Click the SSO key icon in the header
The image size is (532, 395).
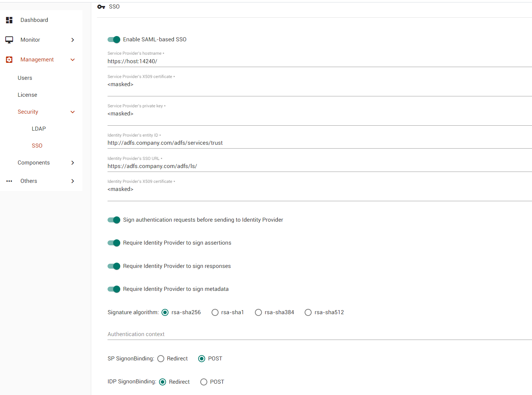(x=101, y=6)
